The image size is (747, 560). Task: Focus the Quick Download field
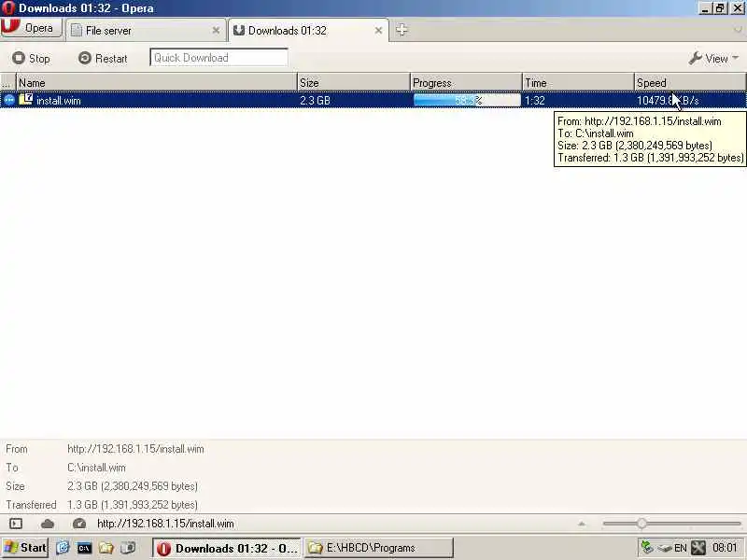(218, 58)
